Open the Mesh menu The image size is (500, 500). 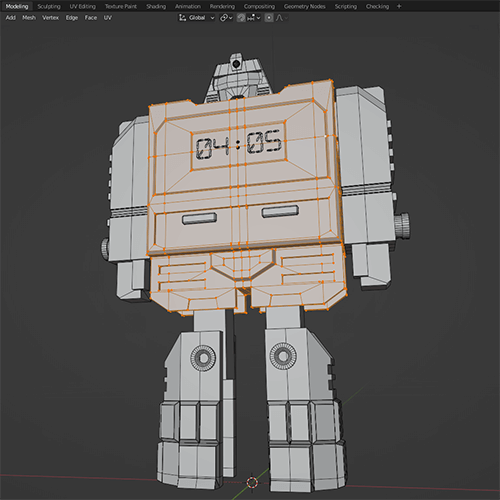point(29,18)
